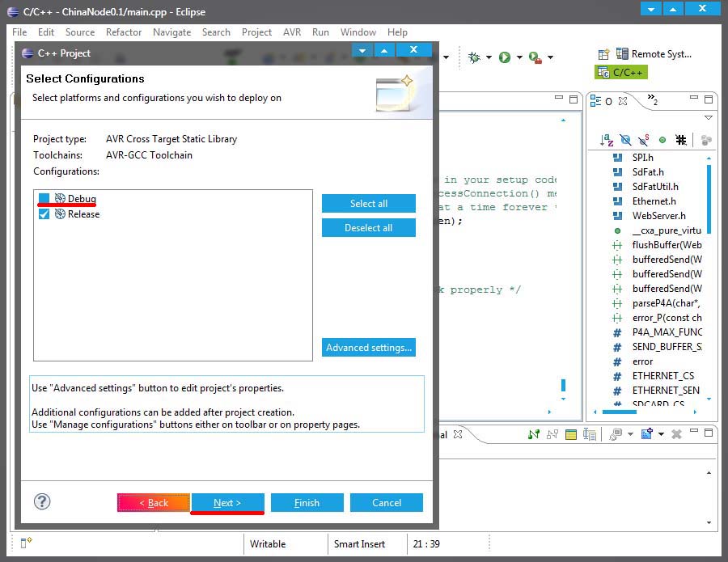Expand the Debug launch dropdown arrow
The height and width of the screenshot is (562, 728).
pyautogui.click(x=489, y=57)
